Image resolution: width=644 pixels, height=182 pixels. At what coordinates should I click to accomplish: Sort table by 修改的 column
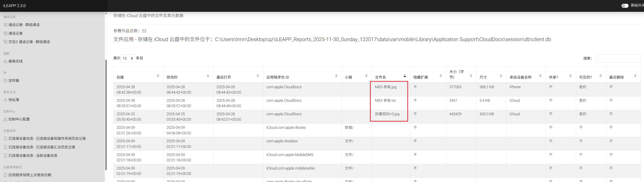[188, 75]
